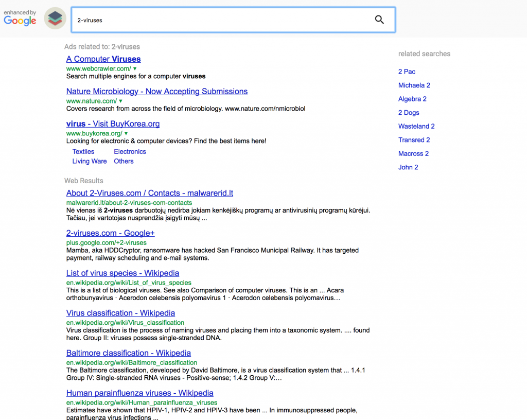The width and height of the screenshot is (527, 420).
Task: Open Nature Microbiology Now Accepting Submissions ad
Action: coord(157,92)
